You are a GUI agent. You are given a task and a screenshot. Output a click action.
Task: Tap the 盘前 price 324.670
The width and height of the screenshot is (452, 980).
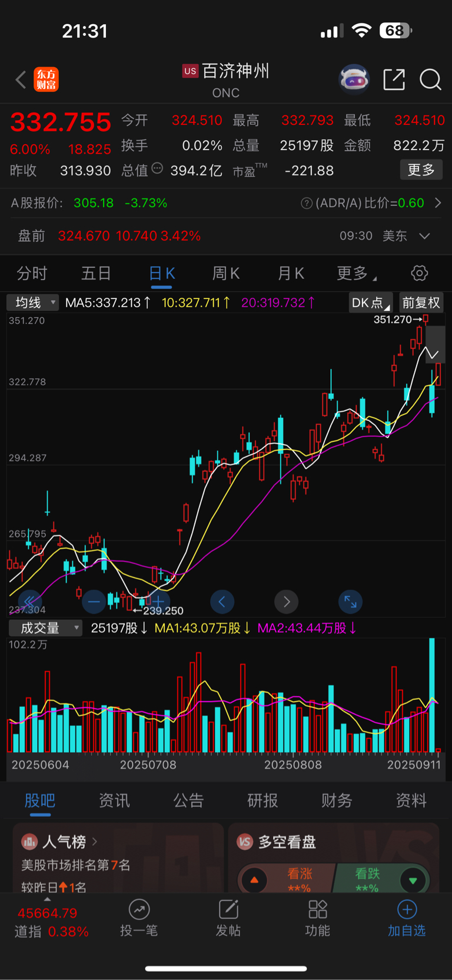click(x=84, y=236)
